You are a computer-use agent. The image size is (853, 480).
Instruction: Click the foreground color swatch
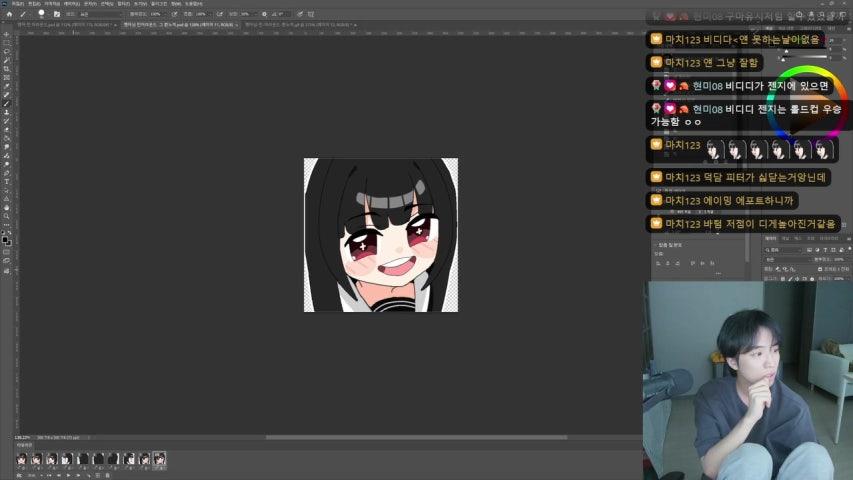[x=5, y=238]
